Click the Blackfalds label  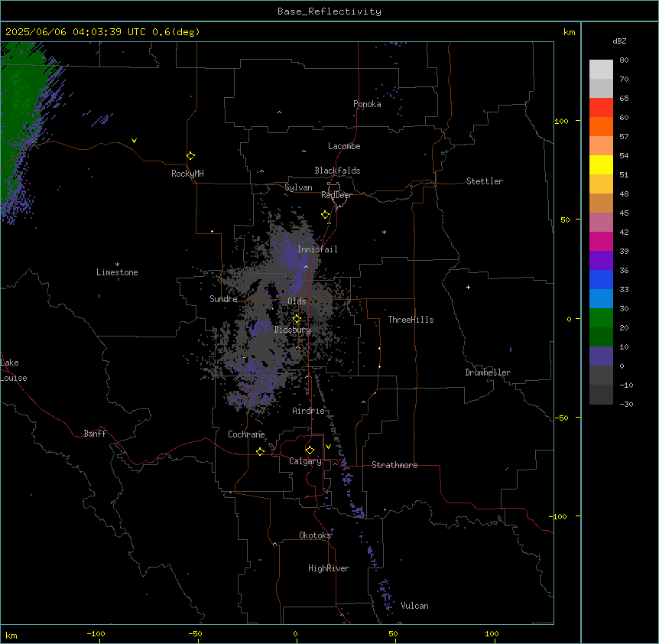coord(337,171)
